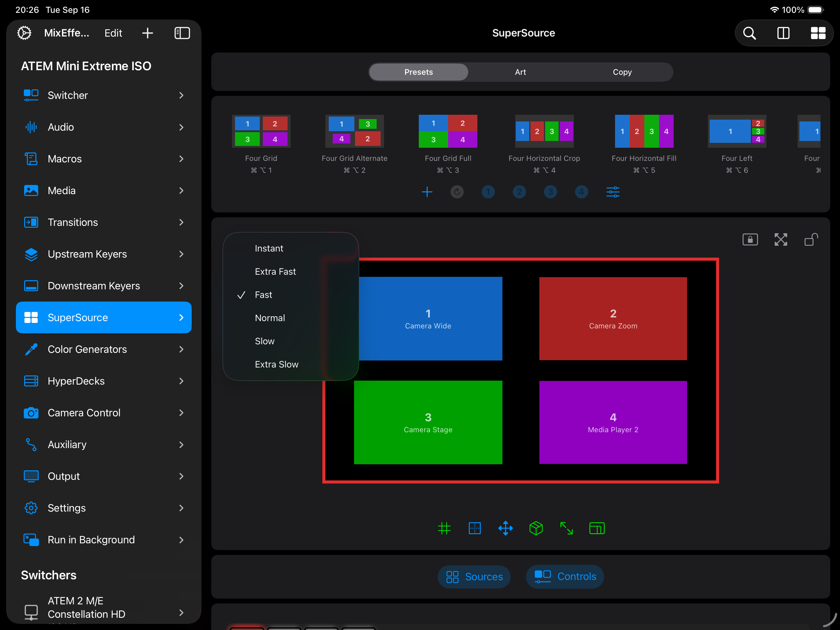Switch to the Art tab
The image size is (840, 630).
pyautogui.click(x=520, y=72)
